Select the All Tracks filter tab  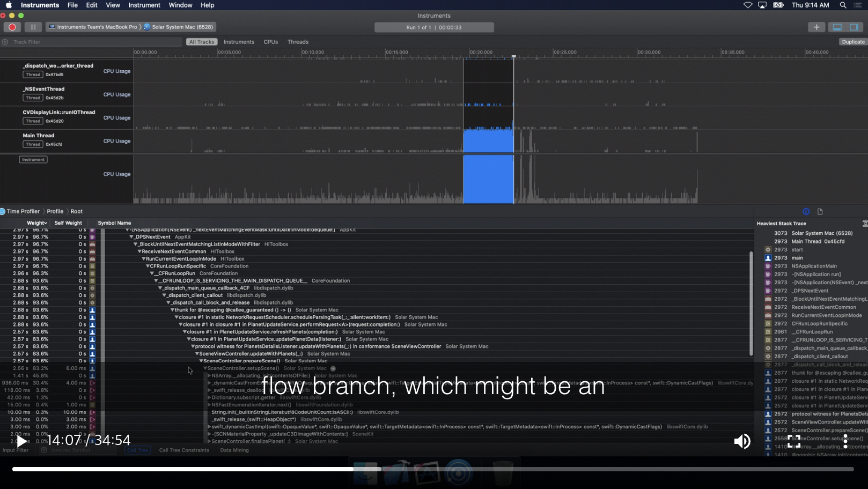point(202,42)
